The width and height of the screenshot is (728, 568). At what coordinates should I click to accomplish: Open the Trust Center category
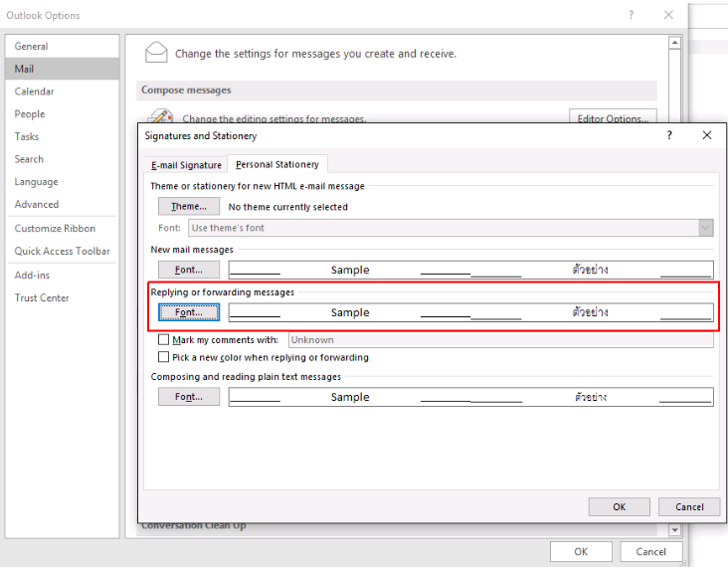(42, 298)
